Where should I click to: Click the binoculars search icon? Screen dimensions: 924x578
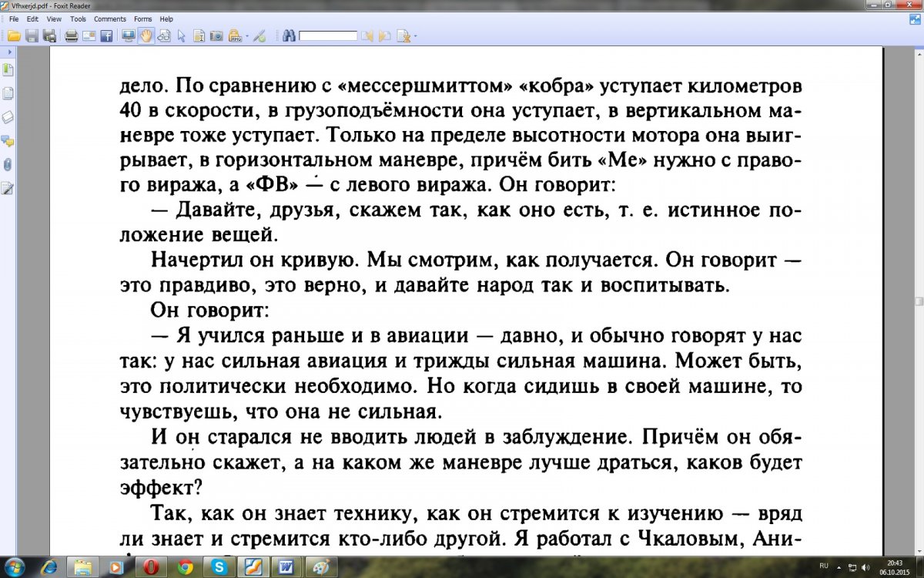click(x=289, y=35)
